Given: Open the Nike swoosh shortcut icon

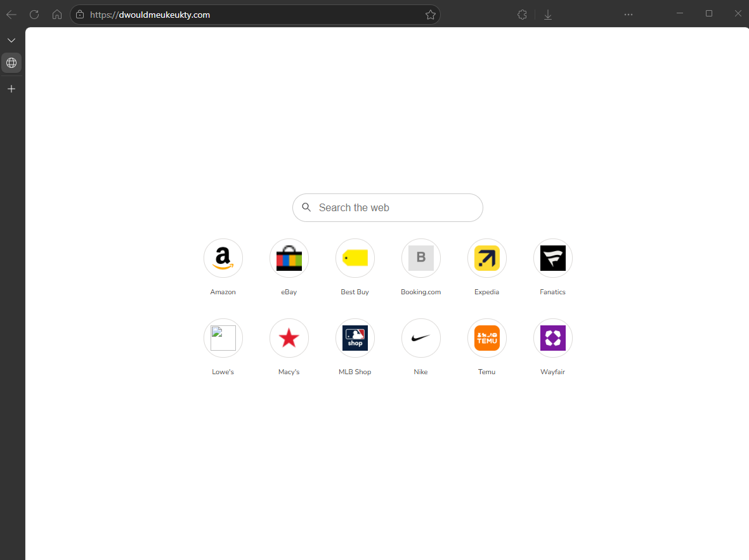Looking at the screenshot, I should pos(421,338).
